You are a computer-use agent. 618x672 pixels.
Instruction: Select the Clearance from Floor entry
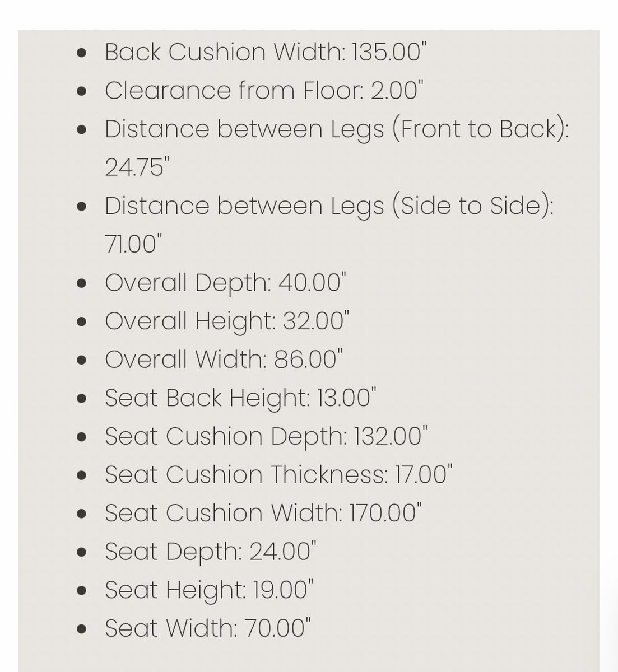click(263, 91)
